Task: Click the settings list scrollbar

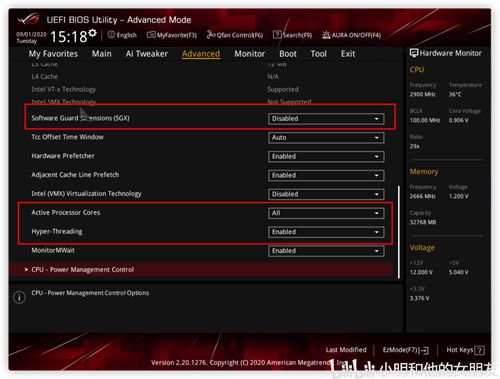Action: point(399,232)
